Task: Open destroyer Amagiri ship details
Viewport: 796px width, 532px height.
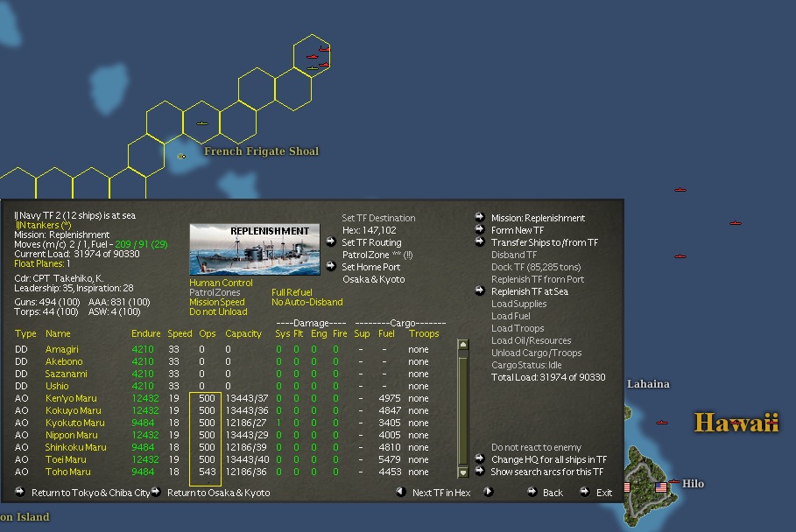Action: pyautogui.click(x=62, y=349)
